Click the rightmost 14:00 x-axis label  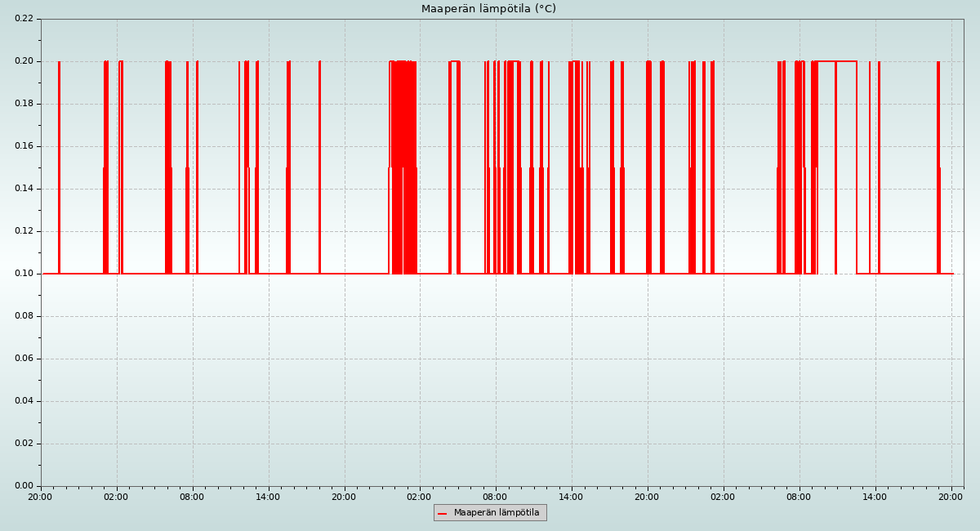click(x=875, y=497)
